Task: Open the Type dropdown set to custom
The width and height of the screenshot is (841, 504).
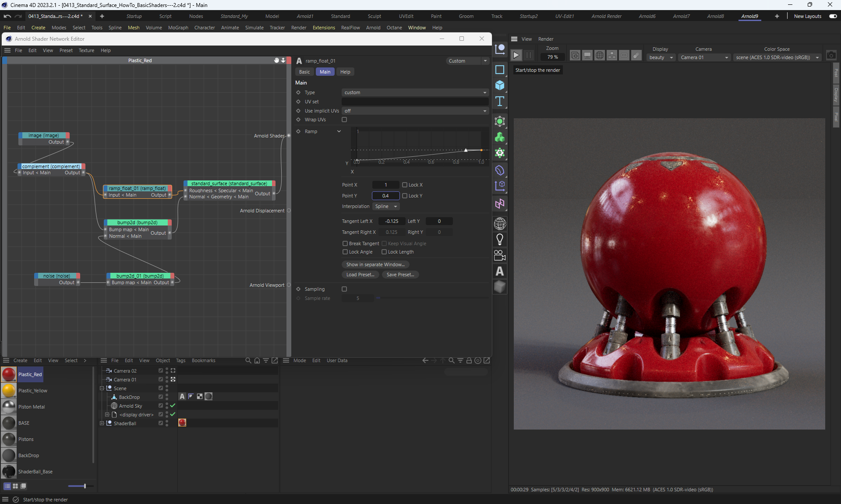Action: point(414,92)
